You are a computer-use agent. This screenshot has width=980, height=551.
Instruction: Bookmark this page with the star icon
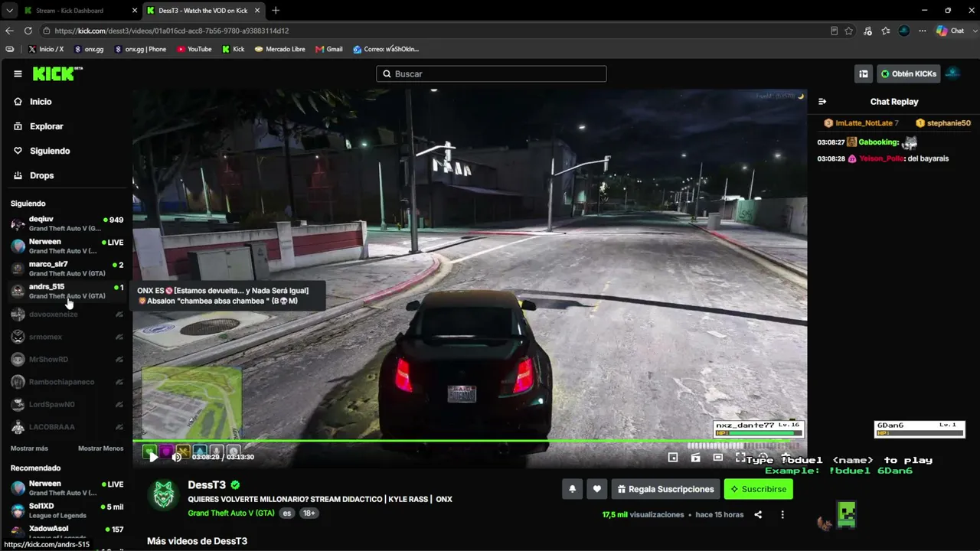(849, 31)
